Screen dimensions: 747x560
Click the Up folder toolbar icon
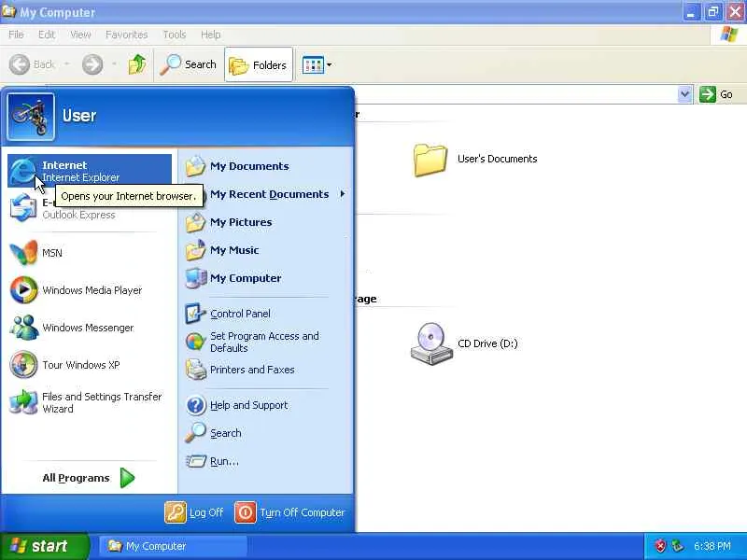[x=136, y=64]
